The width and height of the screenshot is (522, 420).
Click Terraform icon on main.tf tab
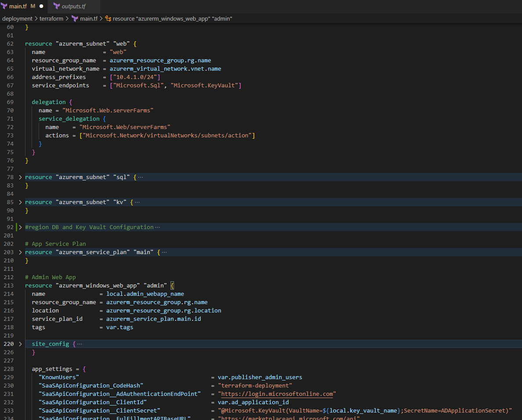(x=4, y=6)
